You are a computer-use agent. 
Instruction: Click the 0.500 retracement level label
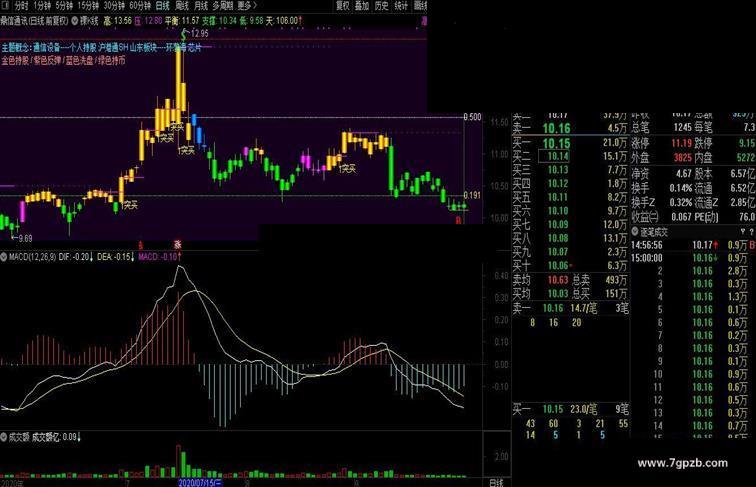click(x=472, y=117)
